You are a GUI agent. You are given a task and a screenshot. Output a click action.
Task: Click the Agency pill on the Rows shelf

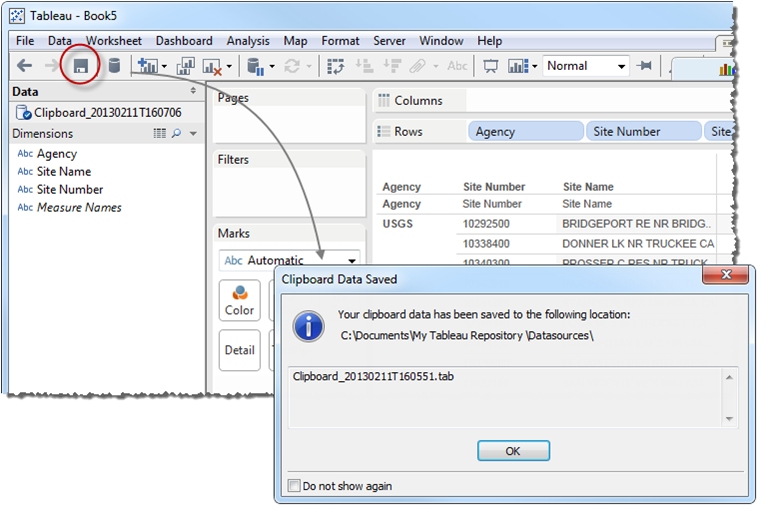click(526, 131)
